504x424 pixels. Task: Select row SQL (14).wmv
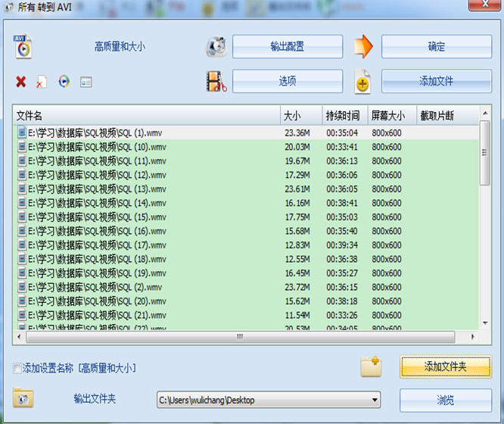click(x=246, y=203)
